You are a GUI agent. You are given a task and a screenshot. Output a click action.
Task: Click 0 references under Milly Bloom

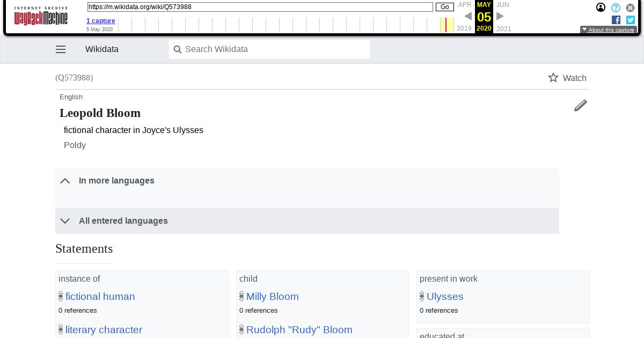(259, 311)
